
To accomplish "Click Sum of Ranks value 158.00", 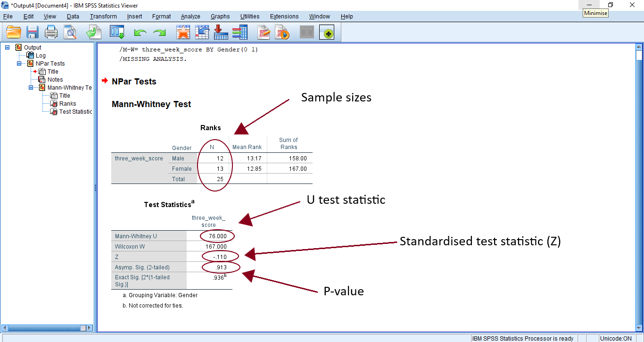I will [x=298, y=158].
